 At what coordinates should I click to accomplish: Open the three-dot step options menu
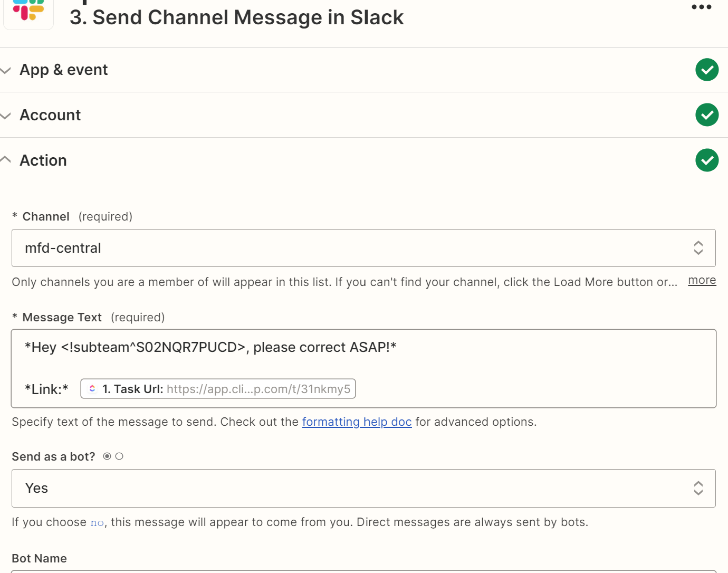tap(701, 7)
